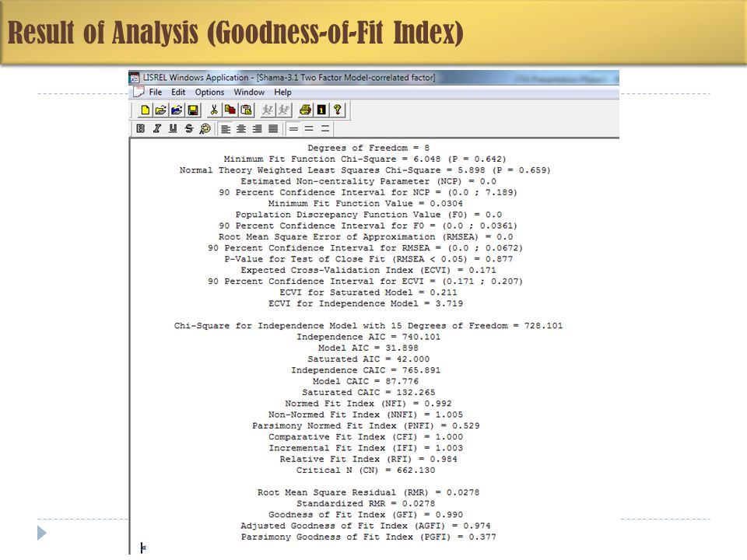Justify the text

273,128
